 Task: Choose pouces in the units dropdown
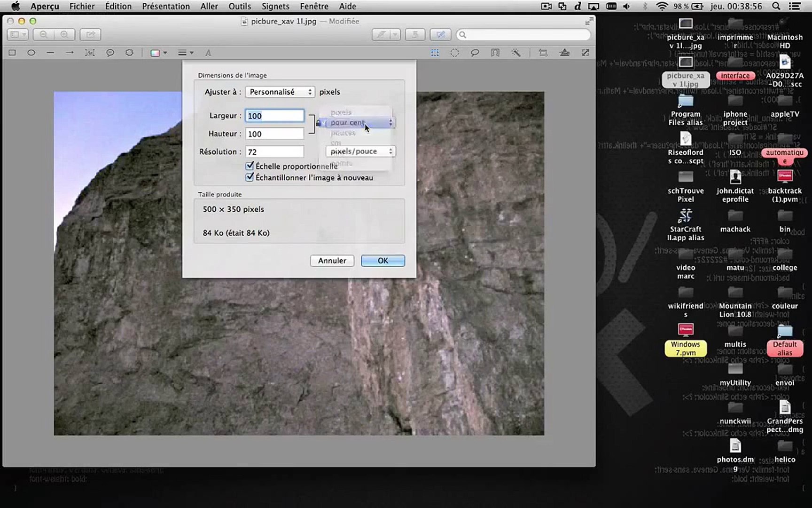[343, 133]
